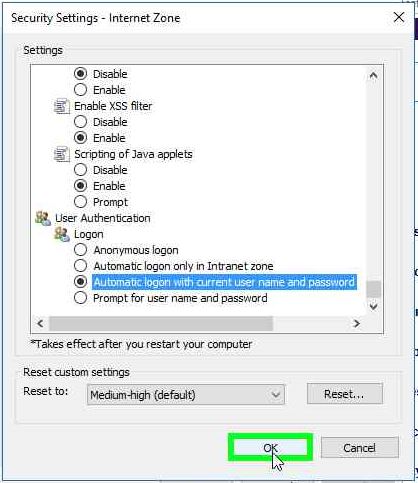The height and width of the screenshot is (483, 418).
Task: Click the settings list scroll down arrow
Action: (373, 306)
